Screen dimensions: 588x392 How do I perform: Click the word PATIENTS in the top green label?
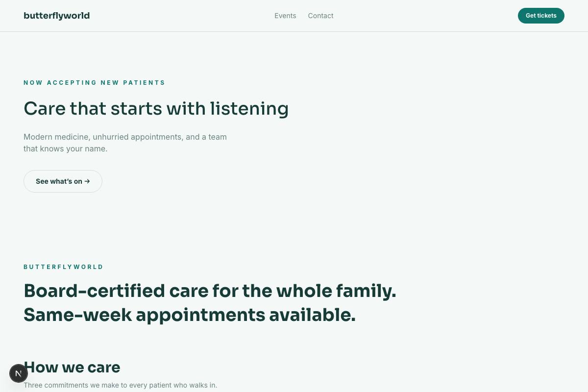pyautogui.click(x=144, y=83)
